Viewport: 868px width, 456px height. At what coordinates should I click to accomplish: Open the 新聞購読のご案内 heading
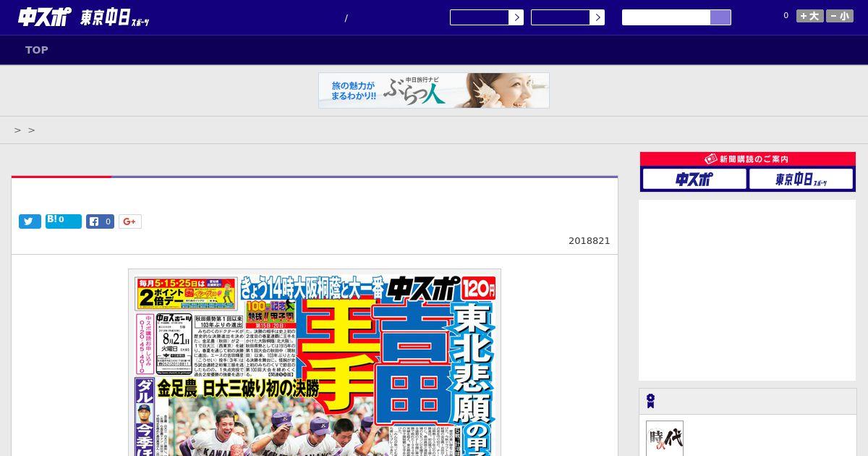[748, 159]
